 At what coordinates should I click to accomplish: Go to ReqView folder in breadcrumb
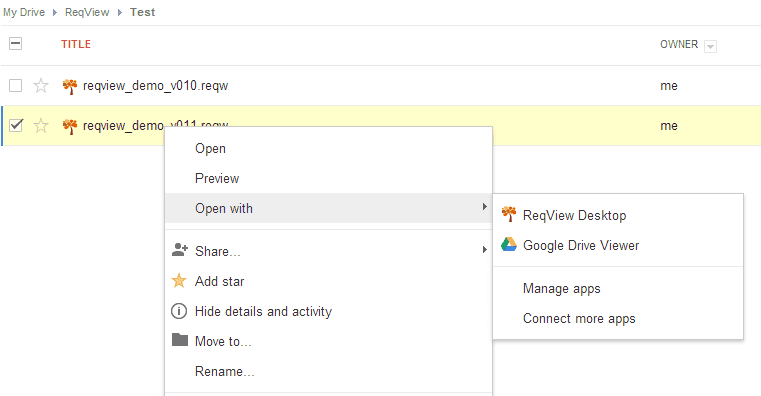[x=87, y=12]
